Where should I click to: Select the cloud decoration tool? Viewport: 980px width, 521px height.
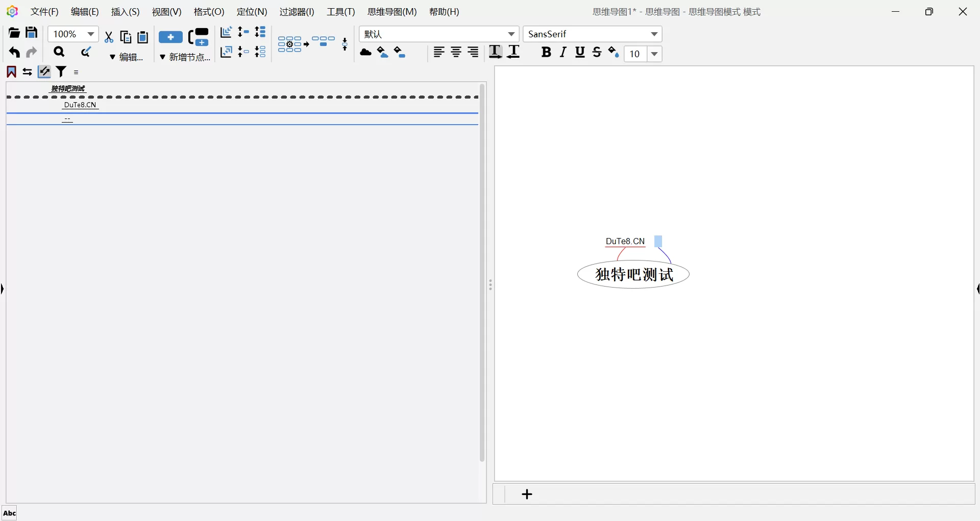pyautogui.click(x=366, y=53)
